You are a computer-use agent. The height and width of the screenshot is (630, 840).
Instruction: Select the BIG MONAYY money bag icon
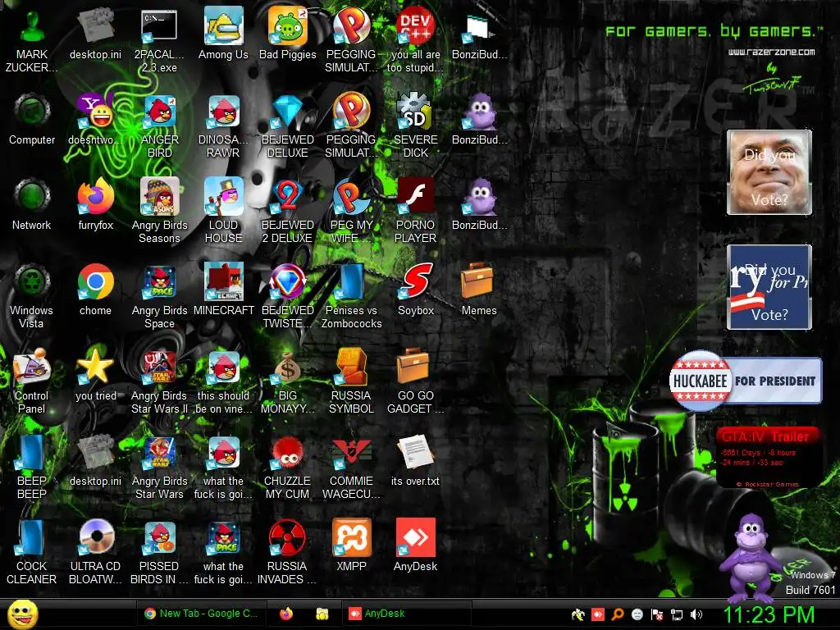pos(288,381)
